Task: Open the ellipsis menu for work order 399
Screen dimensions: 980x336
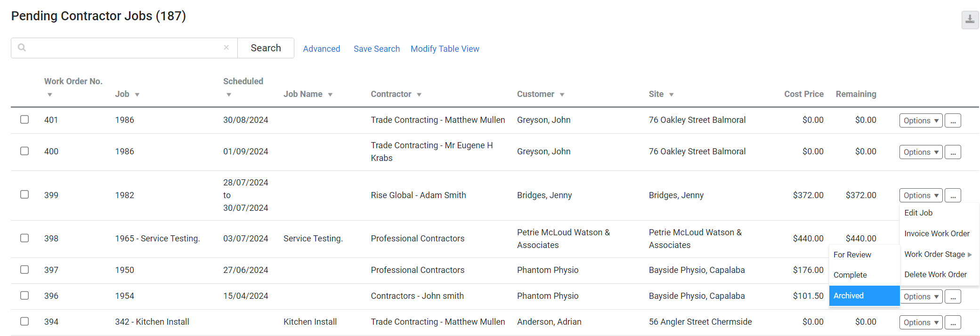Action: [x=953, y=195]
